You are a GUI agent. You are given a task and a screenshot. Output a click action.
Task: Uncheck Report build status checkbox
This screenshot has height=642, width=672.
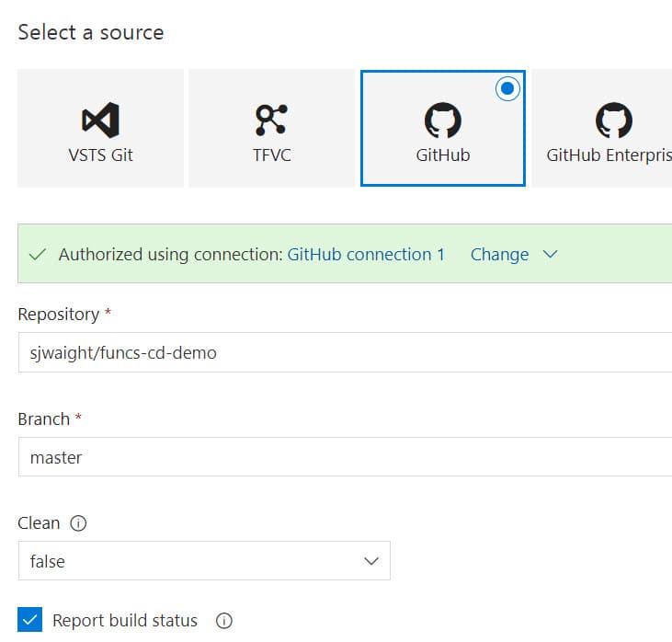(x=29, y=620)
